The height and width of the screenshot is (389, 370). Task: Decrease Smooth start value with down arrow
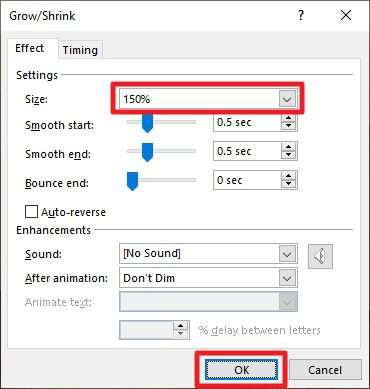click(x=288, y=126)
